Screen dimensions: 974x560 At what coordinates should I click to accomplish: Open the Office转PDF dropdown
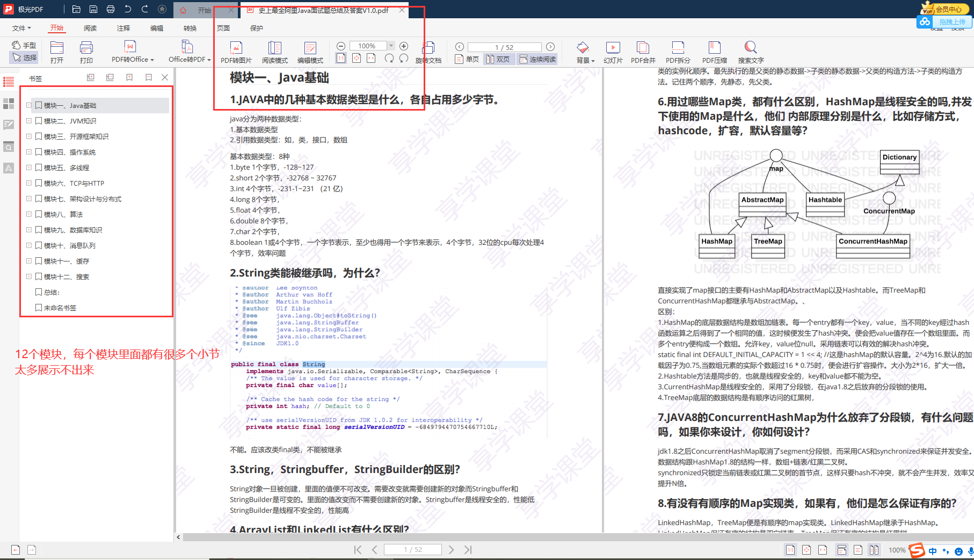[190, 52]
